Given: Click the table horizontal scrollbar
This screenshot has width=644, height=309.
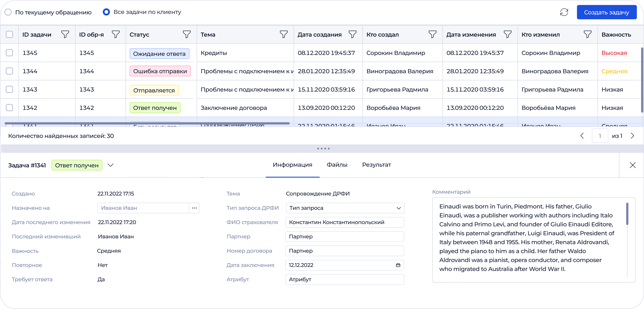Looking at the screenshot, I should tap(147, 123).
